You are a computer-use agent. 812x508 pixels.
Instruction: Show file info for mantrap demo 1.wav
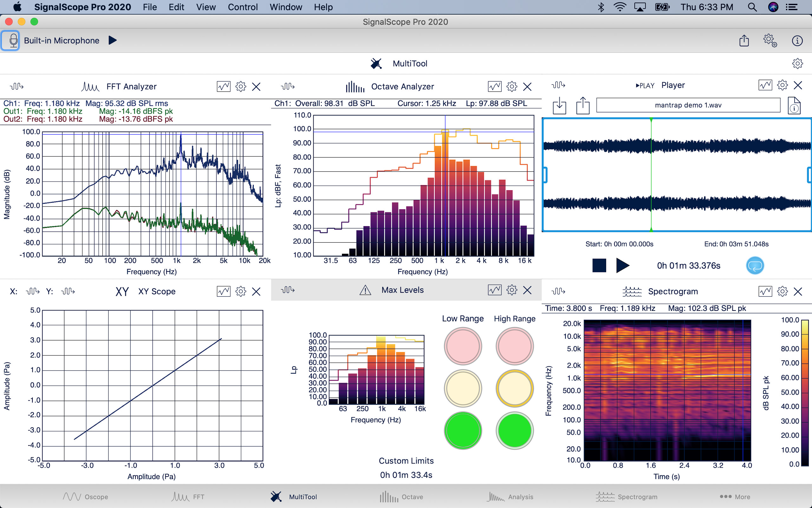794,105
